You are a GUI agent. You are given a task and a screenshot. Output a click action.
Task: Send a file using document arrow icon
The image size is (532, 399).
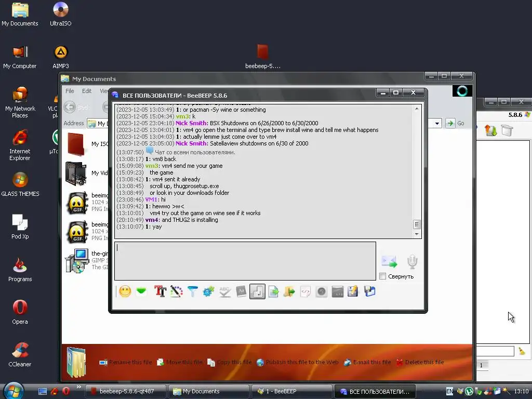coord(273,291)
